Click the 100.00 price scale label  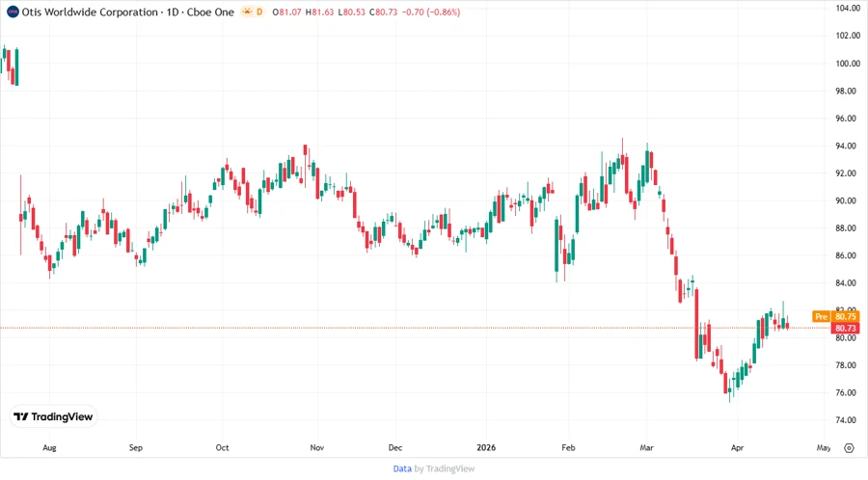[x=848, y=63]
